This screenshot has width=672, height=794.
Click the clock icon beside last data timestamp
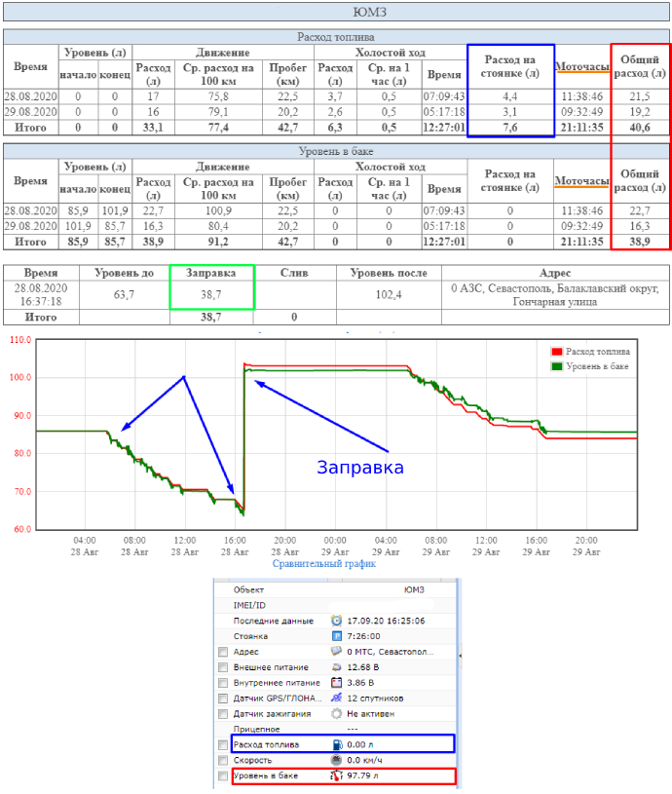(336, 621)
